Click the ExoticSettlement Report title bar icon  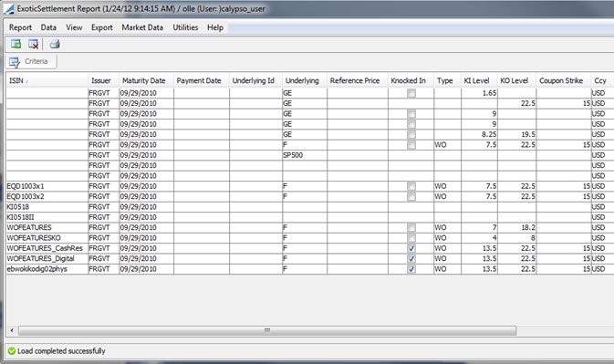pos(8,8)
